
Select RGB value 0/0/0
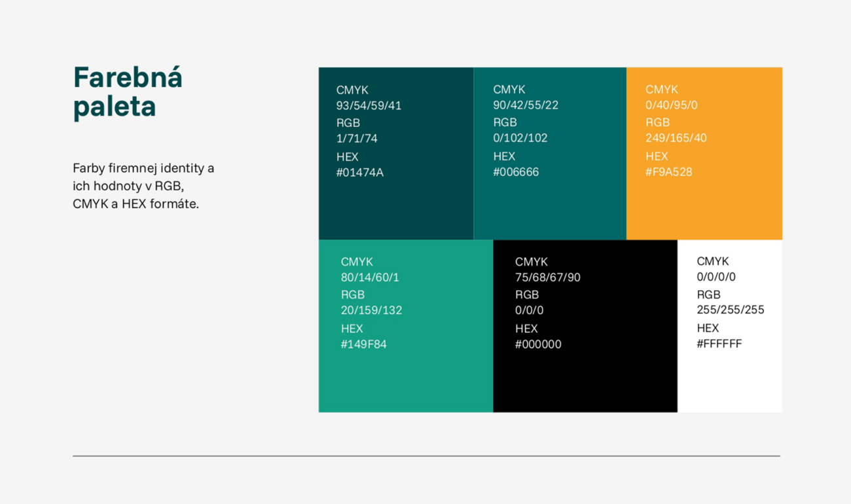pos(530,310)
